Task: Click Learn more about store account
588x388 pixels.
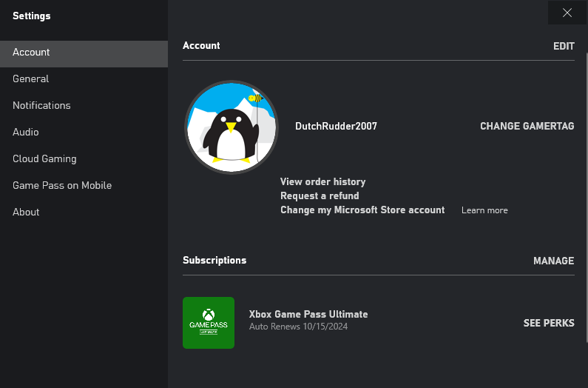Action: 484,211
